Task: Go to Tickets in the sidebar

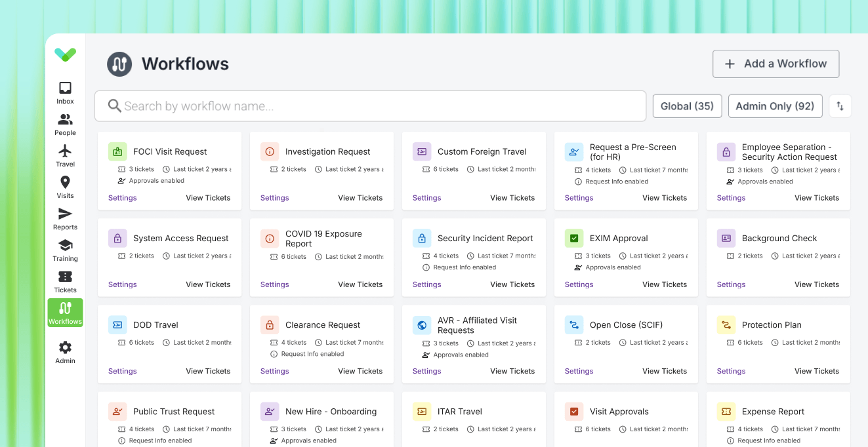Action: point(65,281)
